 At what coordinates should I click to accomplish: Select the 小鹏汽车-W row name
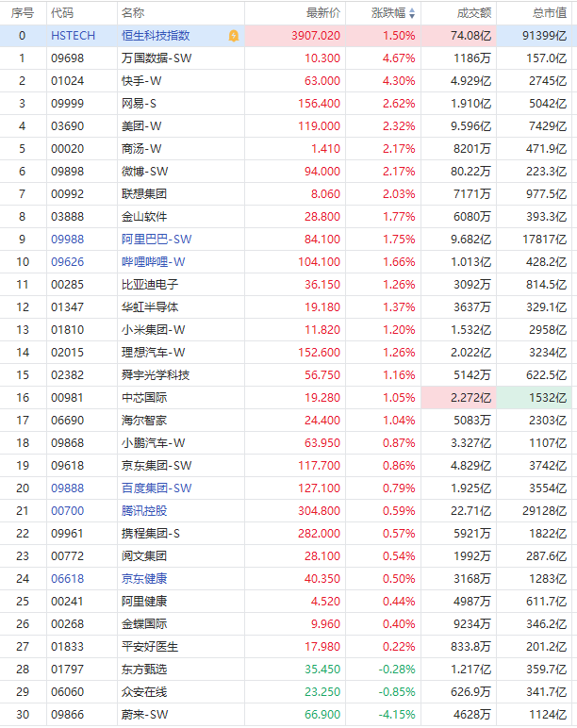point(153,443)
